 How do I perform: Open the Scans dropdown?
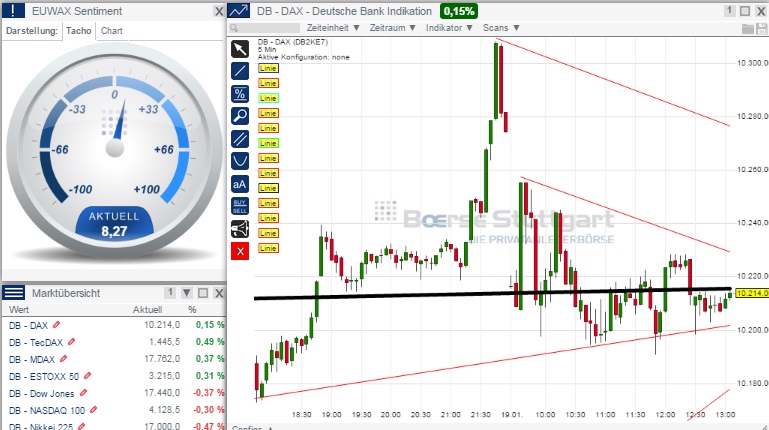click(x=501, y=28)
